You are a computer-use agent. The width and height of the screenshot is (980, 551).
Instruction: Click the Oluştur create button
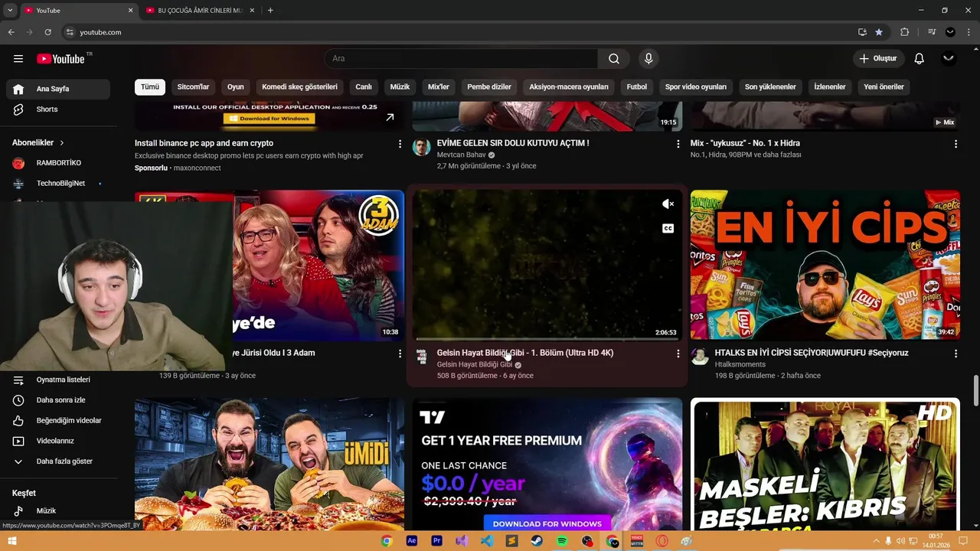[878, 59]
